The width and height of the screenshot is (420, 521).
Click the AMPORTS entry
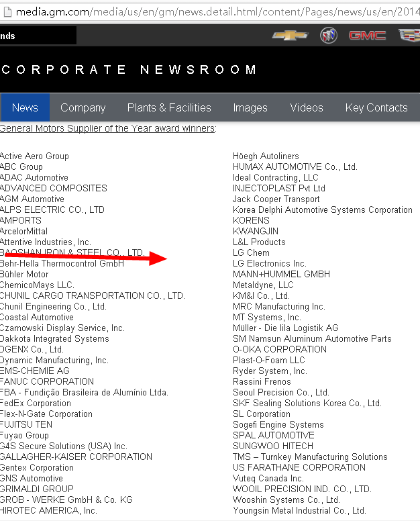(x=21, y=220)
